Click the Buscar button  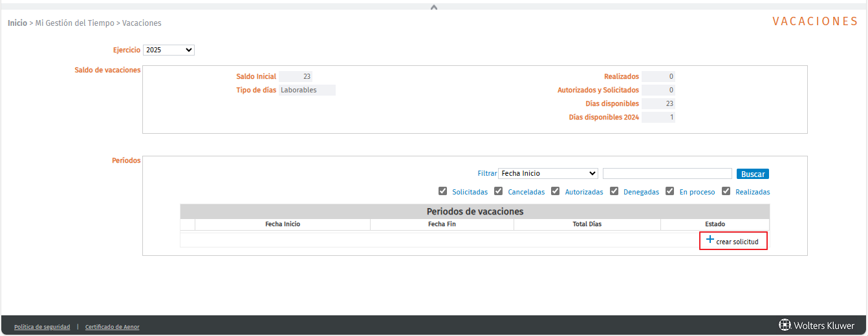pos(753,174)
